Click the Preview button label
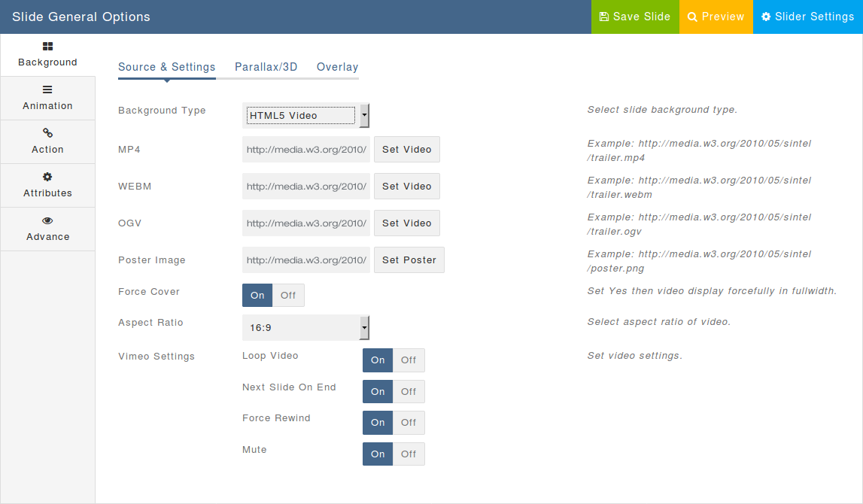The width and height of the screenshot is (863, 504). click(722, 17)
